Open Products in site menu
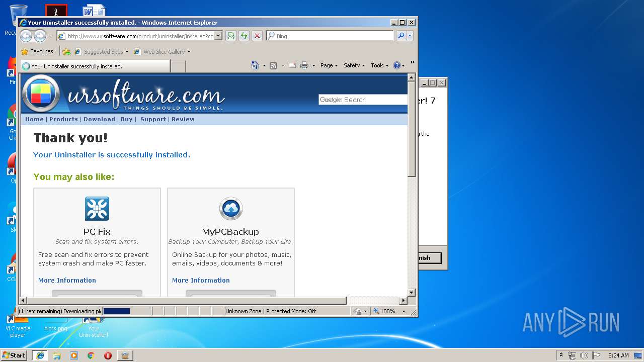The height and width of the screenshot is (362, 644). point(63,119)
